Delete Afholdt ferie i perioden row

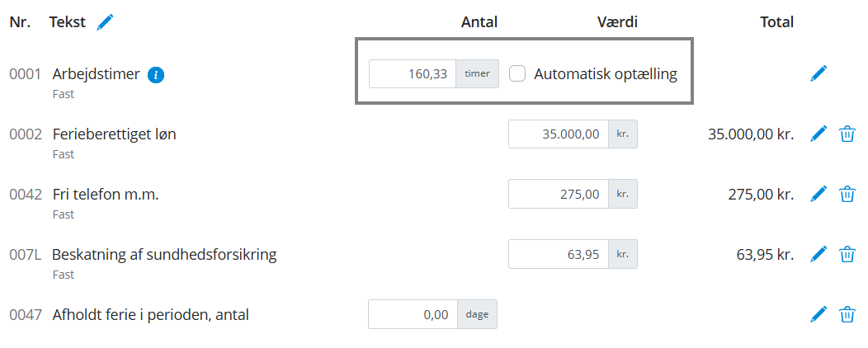[x=847, y=314]
